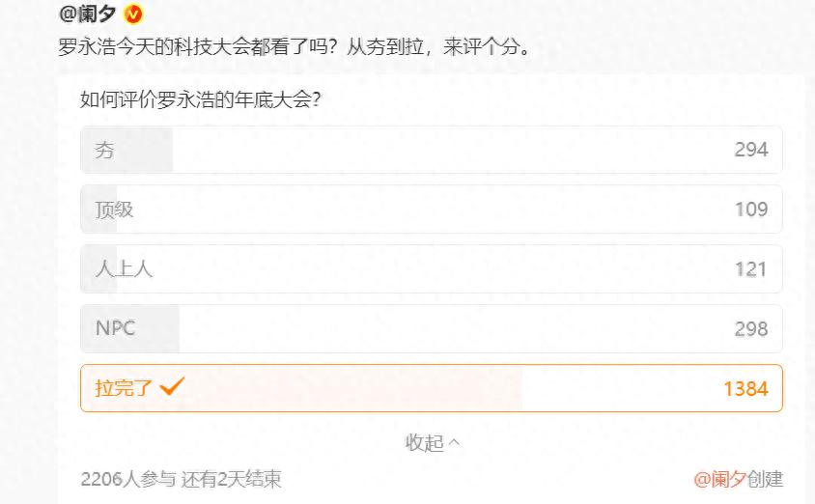Click the 294 vote count for 夯
This screenshot has height=504, width=815.
click(x=750, y=150)
